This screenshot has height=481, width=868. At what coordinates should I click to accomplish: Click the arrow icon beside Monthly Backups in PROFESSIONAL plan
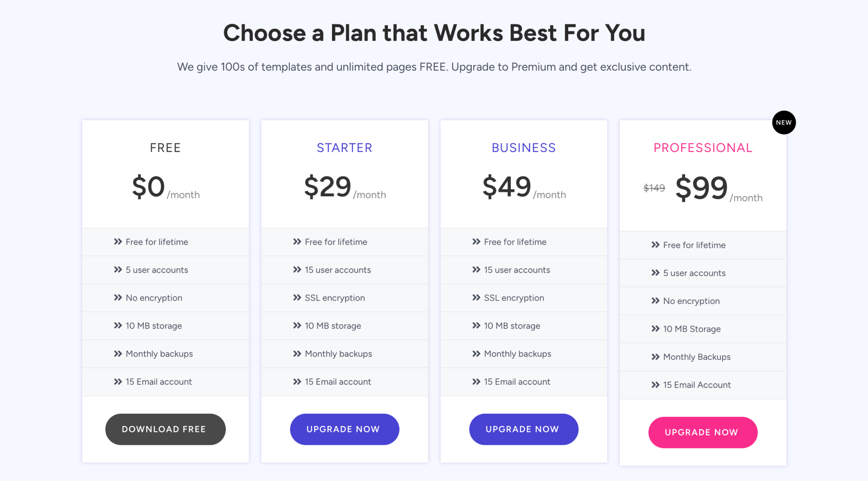click(x=655, y=356)
